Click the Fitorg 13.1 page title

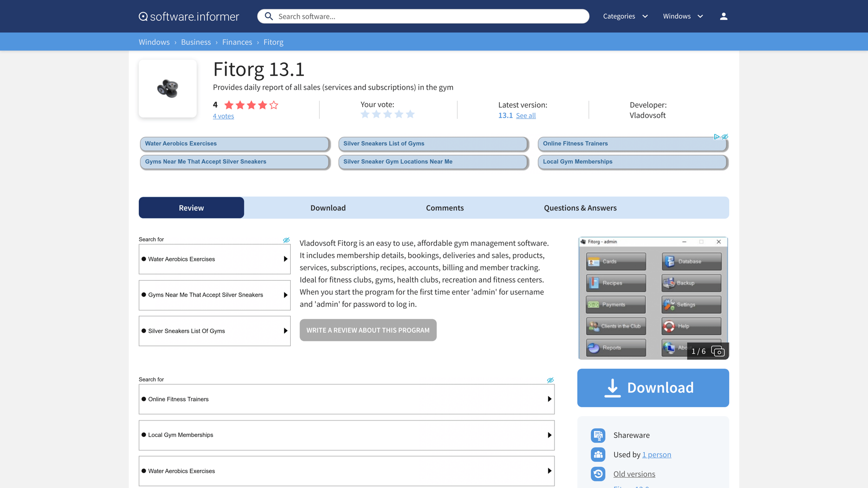(x=259, y=69)
